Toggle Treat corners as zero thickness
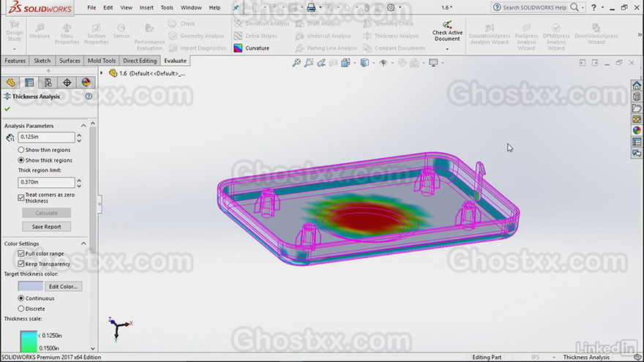 pos(21,198)
